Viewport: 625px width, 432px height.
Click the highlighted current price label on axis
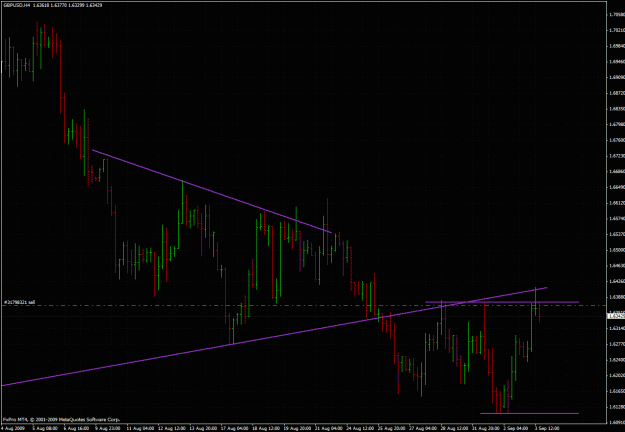tap(615, 316)
